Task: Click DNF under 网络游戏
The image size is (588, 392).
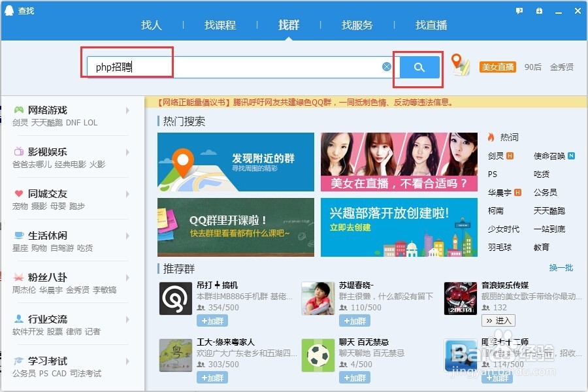Action: pos(73,123)
